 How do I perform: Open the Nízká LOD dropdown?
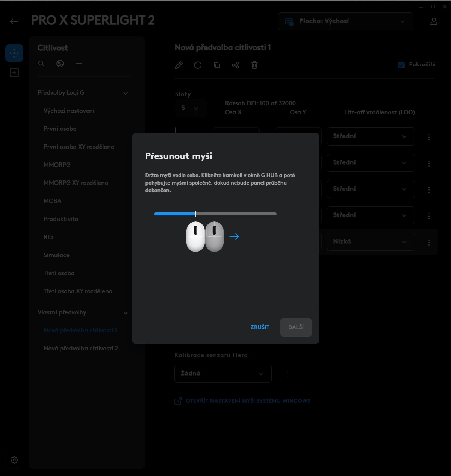(371, 241)
